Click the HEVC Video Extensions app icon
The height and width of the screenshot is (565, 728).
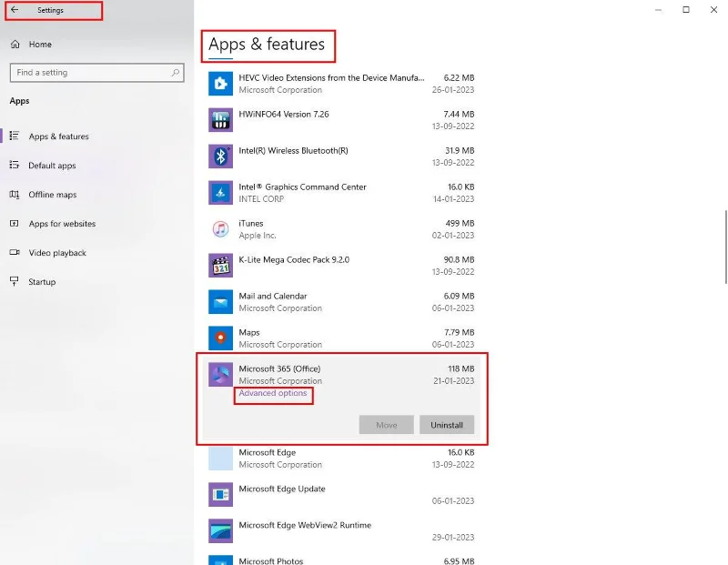point(220,84)
